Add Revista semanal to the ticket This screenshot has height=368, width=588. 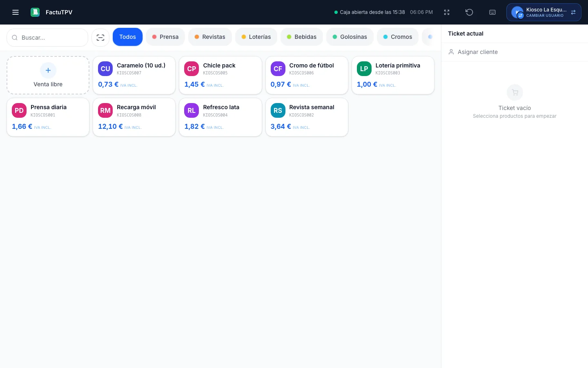pos(307,117)
